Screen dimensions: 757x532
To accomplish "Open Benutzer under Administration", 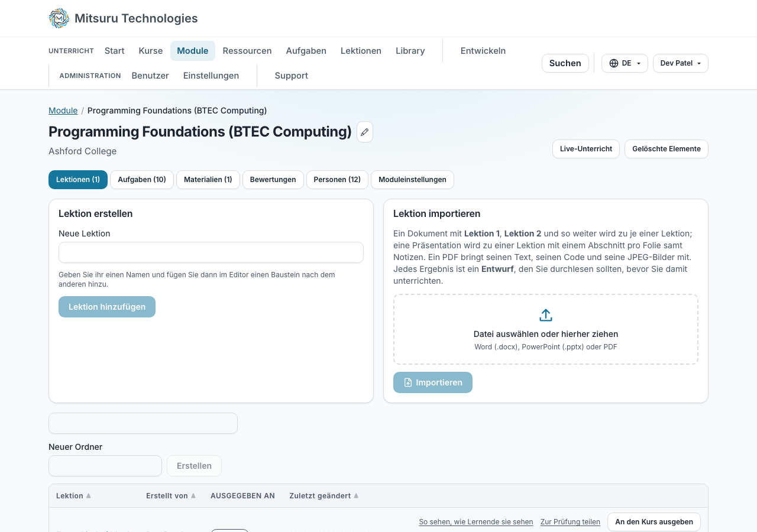I will pyautogui.click(x=150, y=76).
